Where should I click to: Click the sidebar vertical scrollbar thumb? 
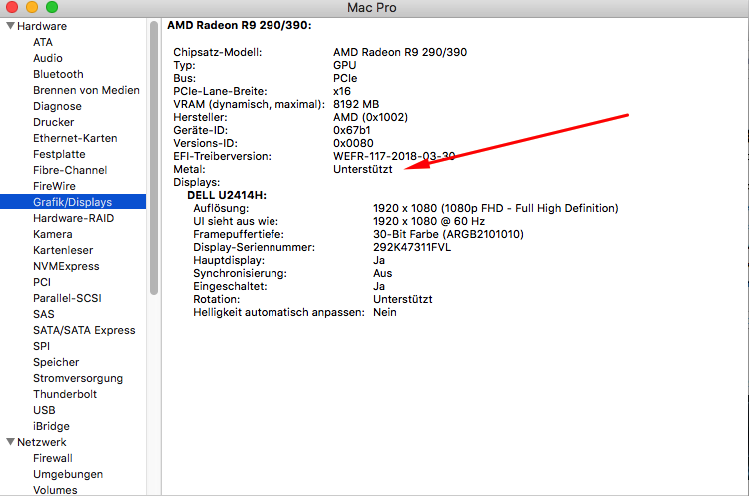click(x=154, y=158)
